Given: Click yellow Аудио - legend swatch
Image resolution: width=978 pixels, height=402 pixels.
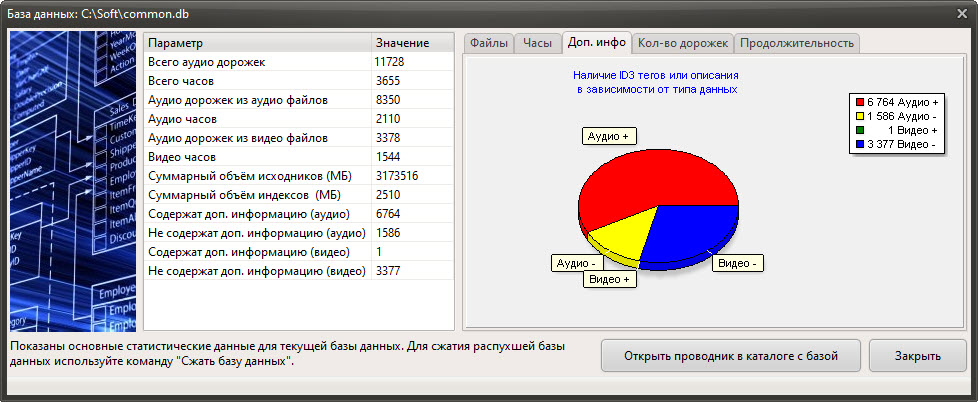Looking at the screenshot, I should pos(859,116).
